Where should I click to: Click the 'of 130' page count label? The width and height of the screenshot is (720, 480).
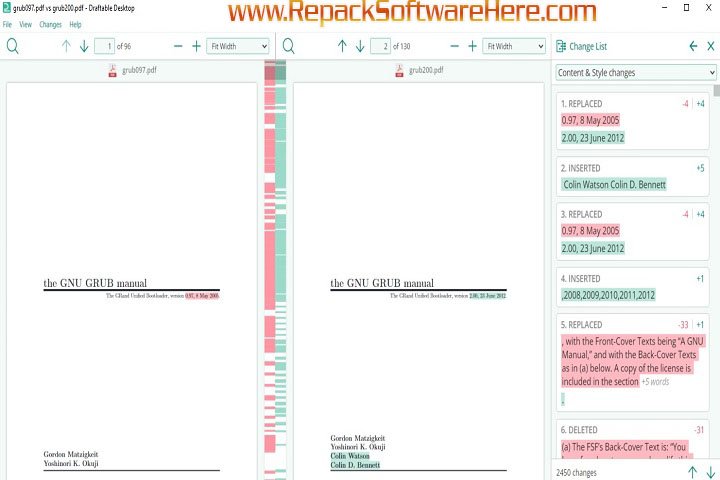point(402,46)
